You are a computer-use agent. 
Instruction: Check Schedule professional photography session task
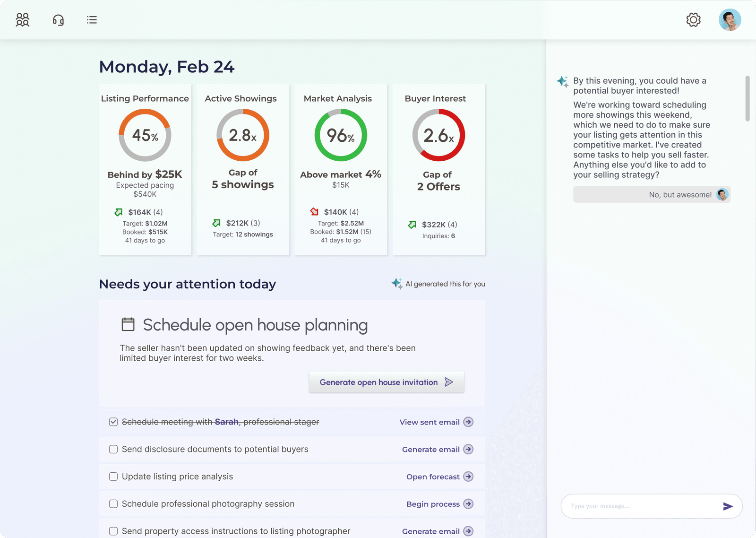(113, 504)
